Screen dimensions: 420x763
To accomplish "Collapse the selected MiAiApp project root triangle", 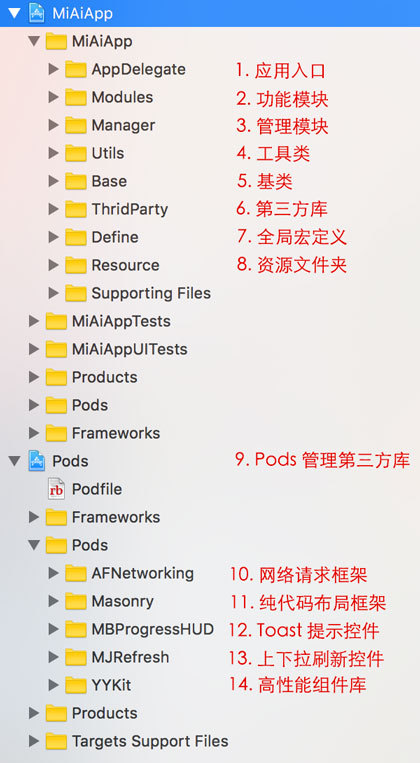I will [15, 13].
